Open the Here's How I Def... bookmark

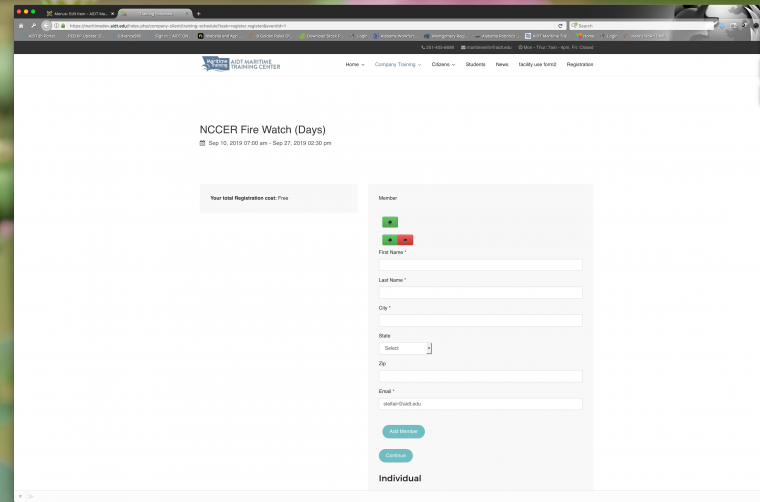(x=646, y=36)
